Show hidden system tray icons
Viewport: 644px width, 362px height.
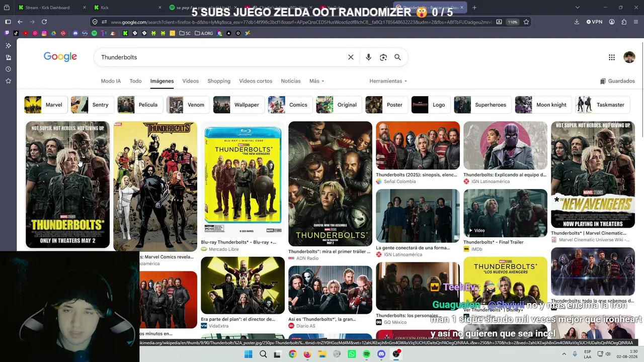(564, 354)
